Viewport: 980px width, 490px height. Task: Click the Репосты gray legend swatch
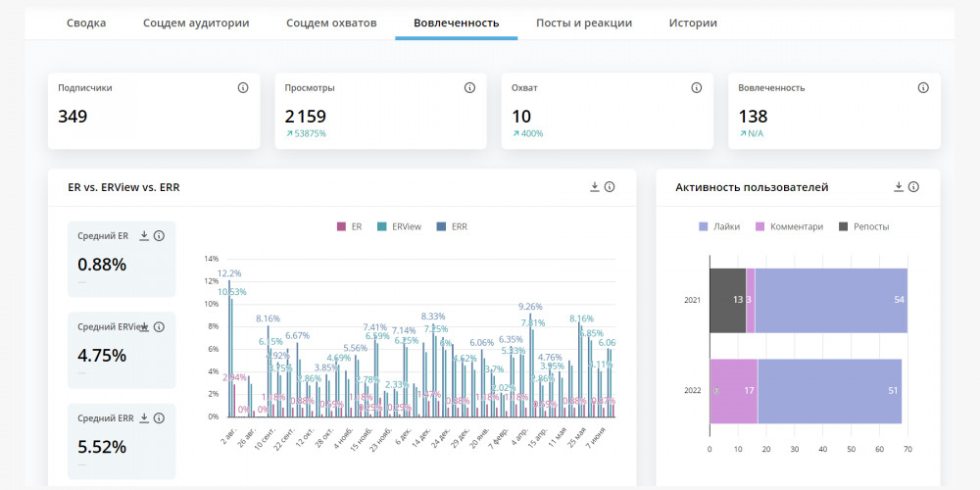tap(843, 226)
